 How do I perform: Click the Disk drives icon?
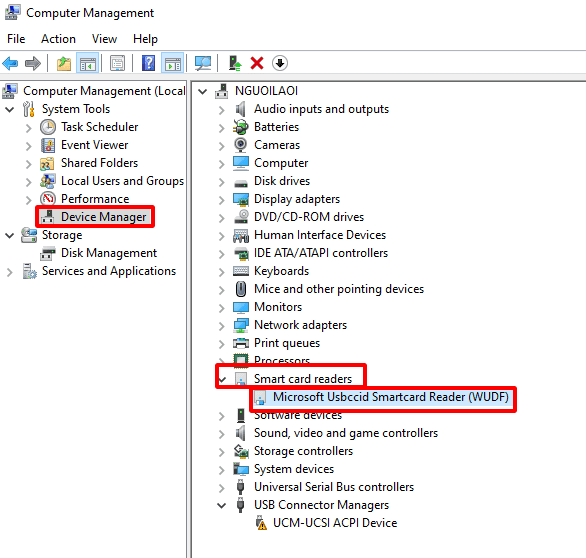[241, 183]
